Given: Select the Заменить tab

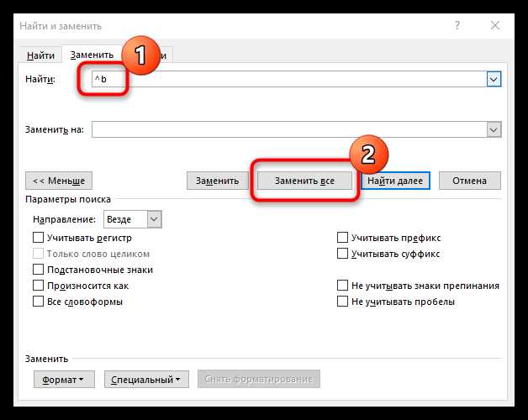Looking at the screenshot, I should point(92,55).
